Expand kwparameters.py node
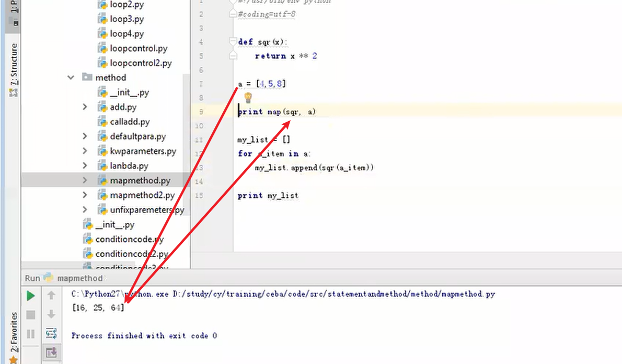622x364 pixels. click(x=85, y=151)
